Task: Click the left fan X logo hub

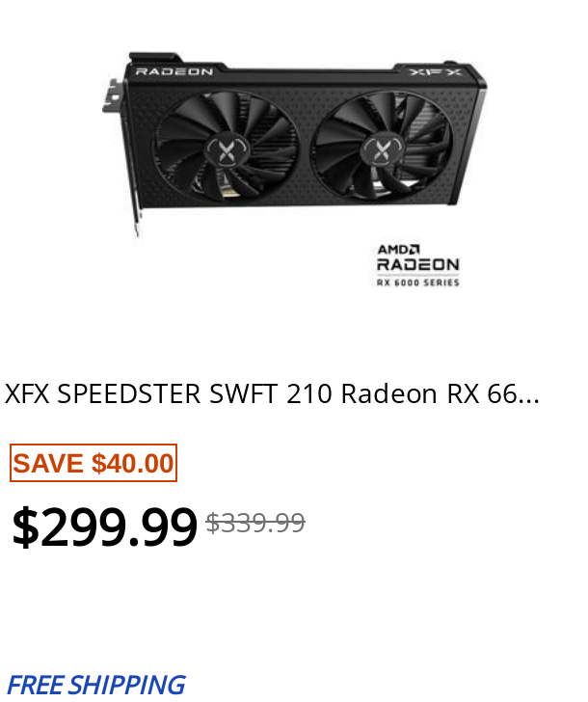Action: tap(227, 151)
